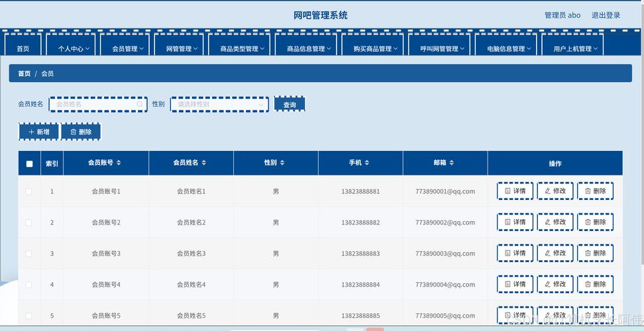Open the 性别 selection dropdown

click(x=219, y=104)
